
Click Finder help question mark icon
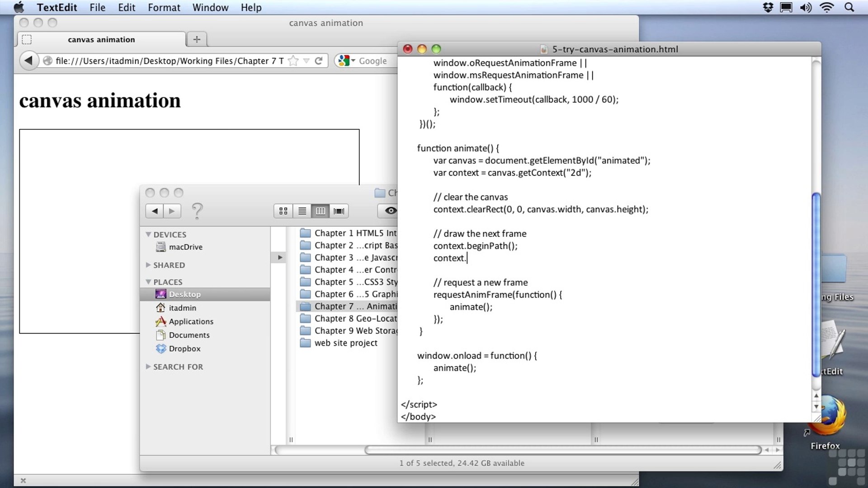pos(197,211)
